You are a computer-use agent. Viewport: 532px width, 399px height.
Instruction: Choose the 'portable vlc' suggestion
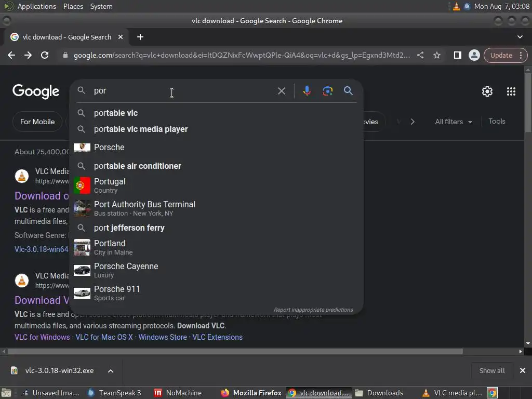(216, 113)
